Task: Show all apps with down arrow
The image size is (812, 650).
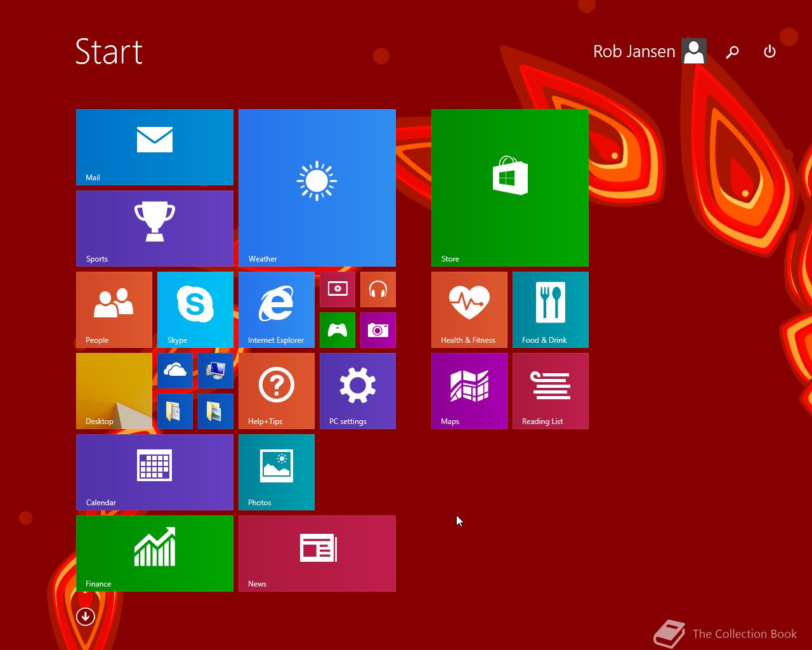Action: [86, 616]
